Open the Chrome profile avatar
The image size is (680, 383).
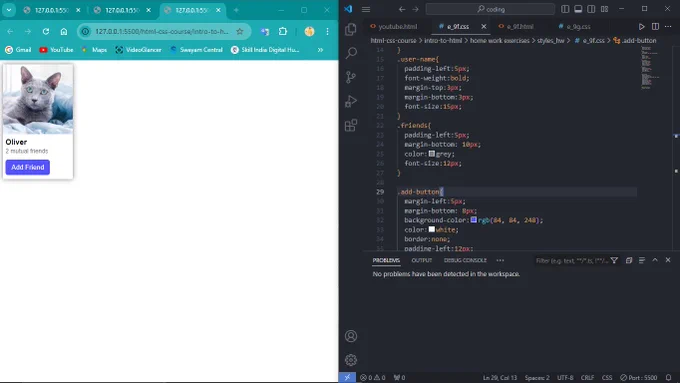click(309, 31)
